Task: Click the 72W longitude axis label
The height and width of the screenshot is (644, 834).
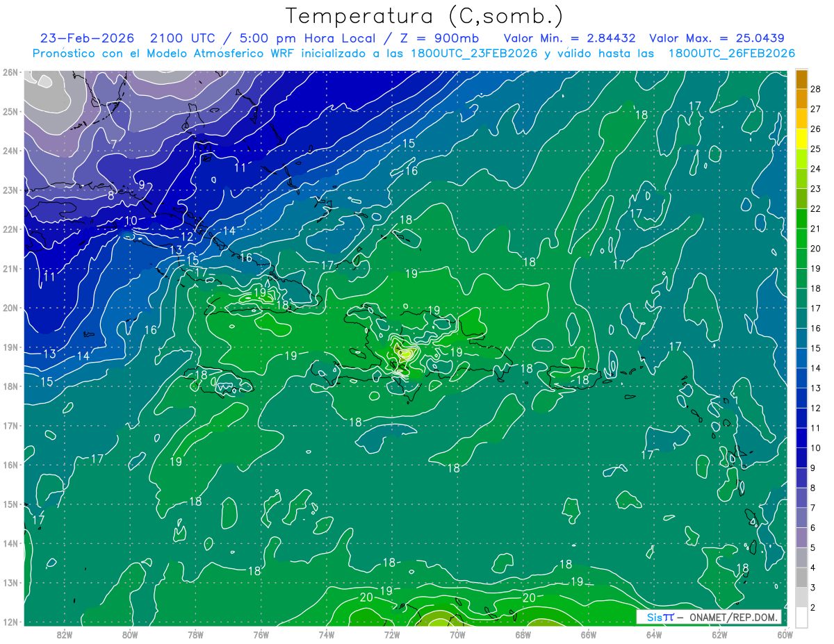Action: click(x=392, y=634)
